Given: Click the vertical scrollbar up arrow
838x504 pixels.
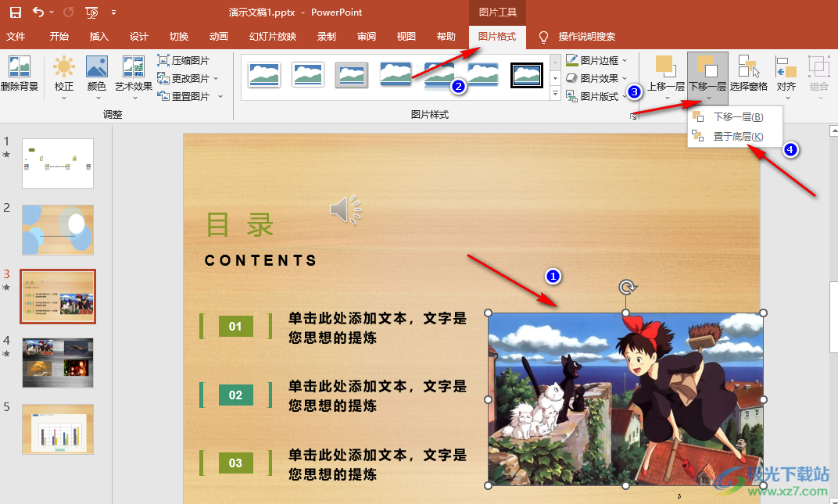Looking at the screenshot, I should [x=833, y=130].
